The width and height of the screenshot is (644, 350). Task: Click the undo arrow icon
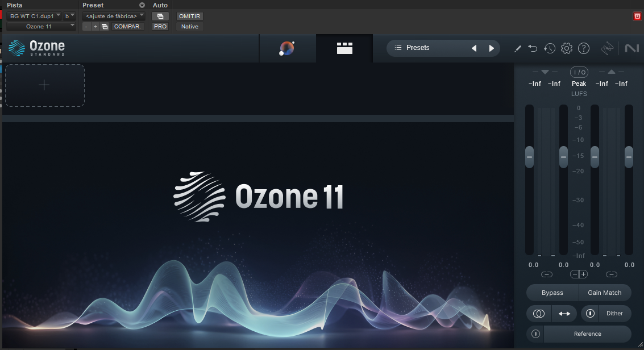tap(533, 48)
